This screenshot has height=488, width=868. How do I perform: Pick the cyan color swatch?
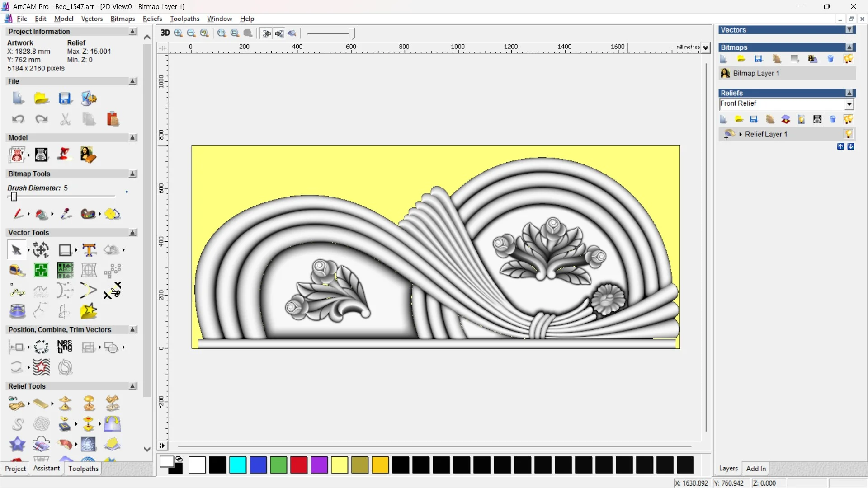pyautogui.click(x=238, y=465)
